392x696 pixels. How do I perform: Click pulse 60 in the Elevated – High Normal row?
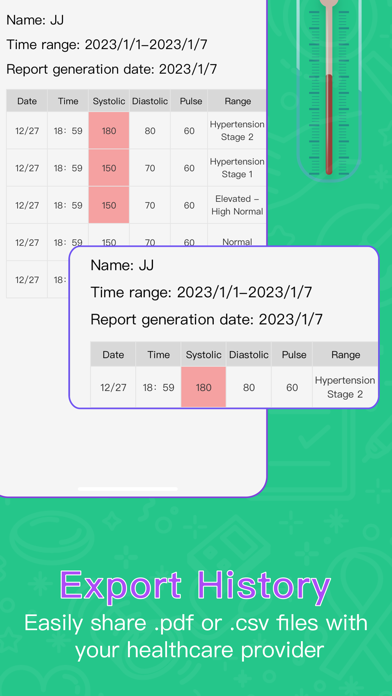(189, 206)
